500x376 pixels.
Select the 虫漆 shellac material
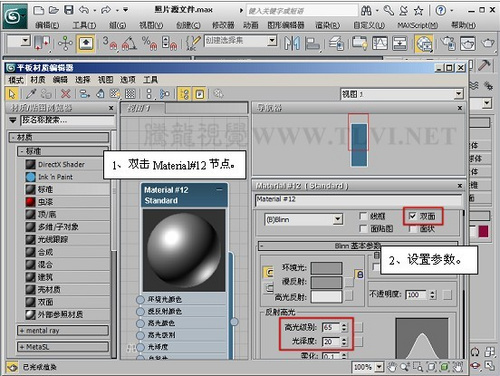coord(45,202)
